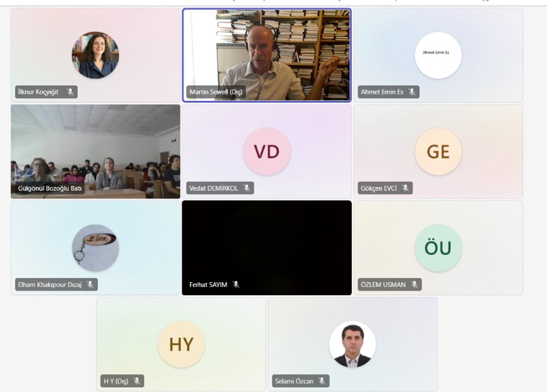
Task: Click muted mic icon next to Ahmet Emin Es
Action: 412,92
